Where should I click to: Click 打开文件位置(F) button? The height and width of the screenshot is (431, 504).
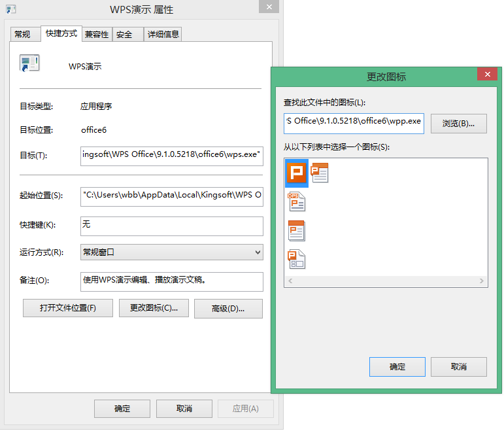click(68, 308)
